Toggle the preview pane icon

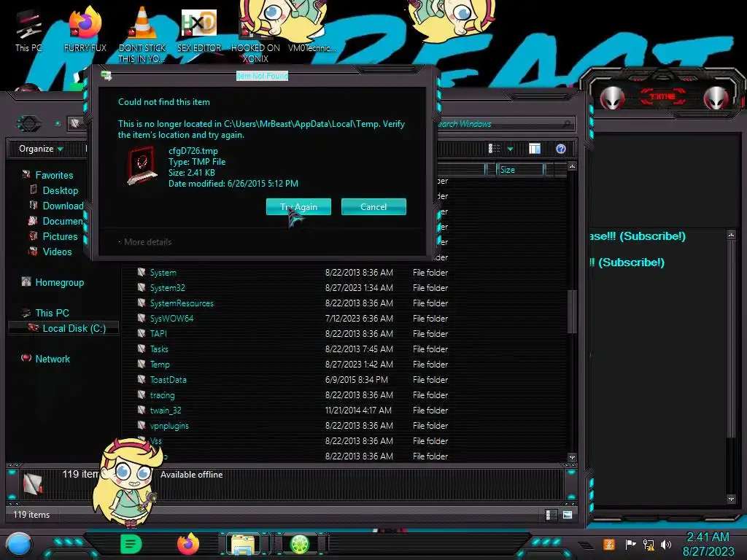click(x=535, y=149)
